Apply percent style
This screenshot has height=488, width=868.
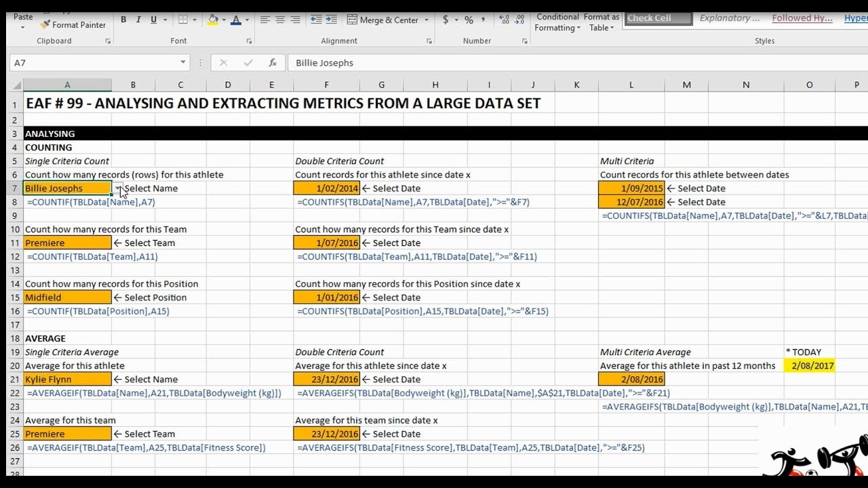pos(469,20)
